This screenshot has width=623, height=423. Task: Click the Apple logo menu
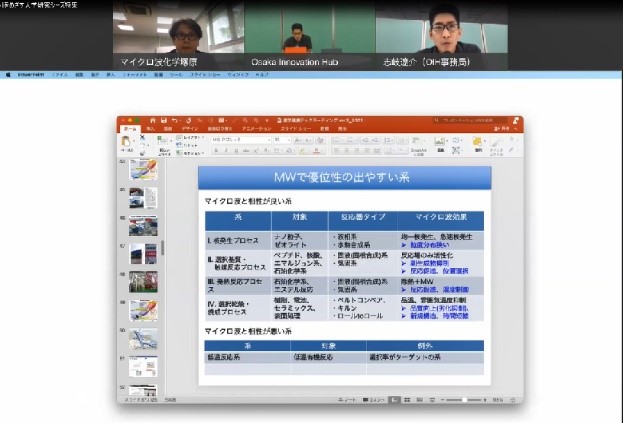pyautogui.click(x=8, y=73)
